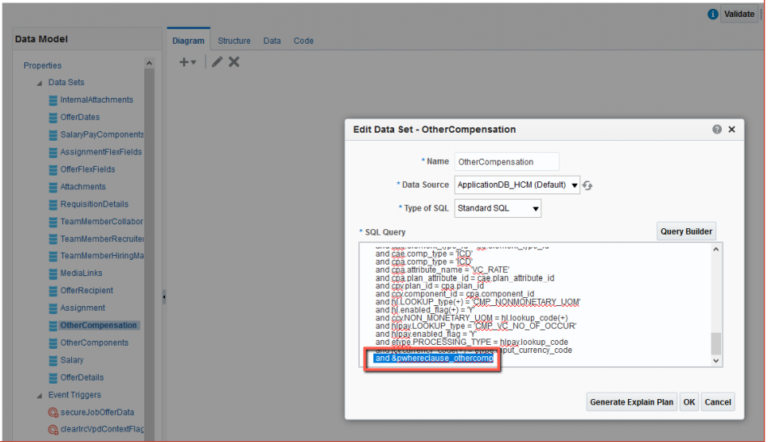Screen dimensions: 768x442
Task: Open the Type of SQL dropdown
Action: (x=535, y=209)
